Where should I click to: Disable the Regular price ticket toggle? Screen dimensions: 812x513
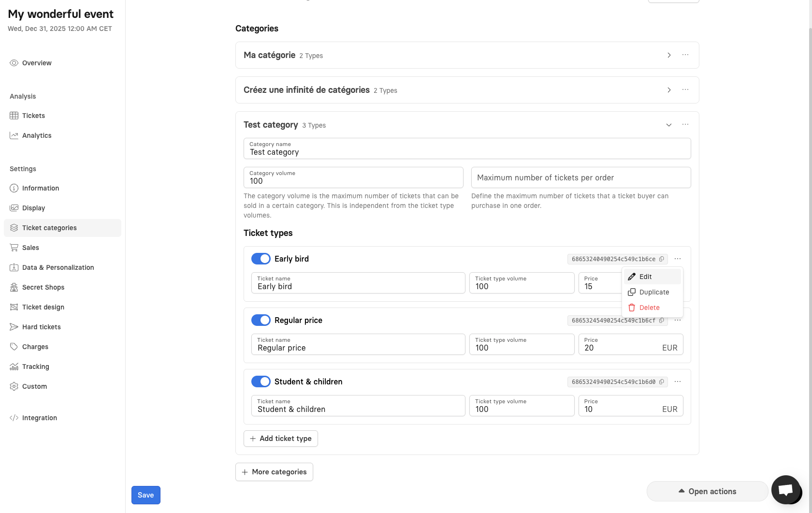(x=261, y=321)
